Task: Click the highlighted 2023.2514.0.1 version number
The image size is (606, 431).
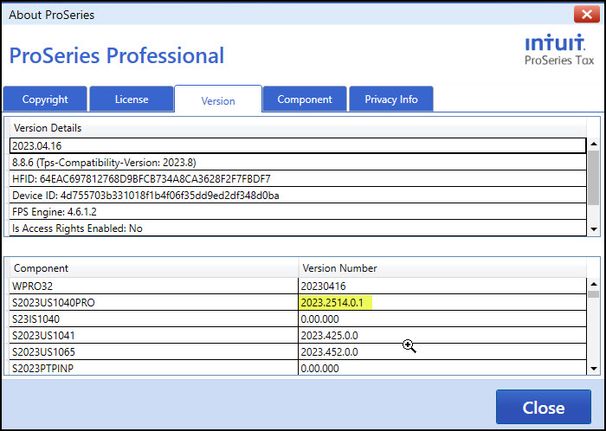Action: pyautogui.click(x=335, y=302)
